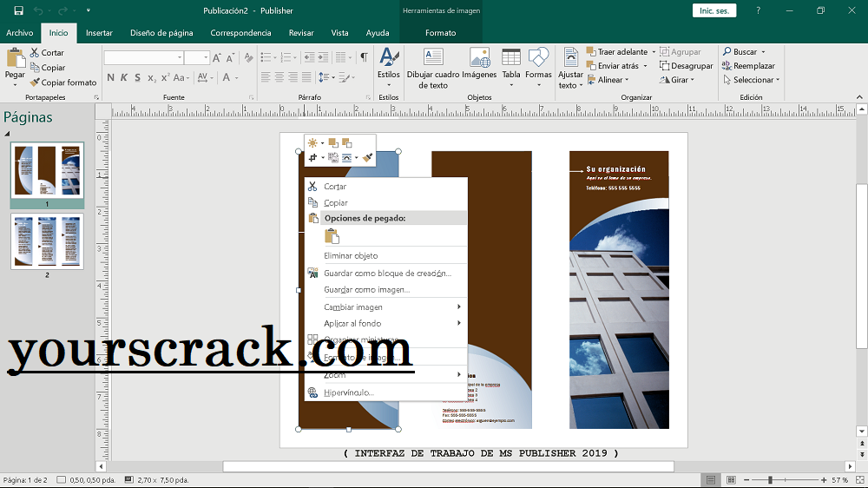Expand Aplicar al fondo submenu

click(386, 324)
